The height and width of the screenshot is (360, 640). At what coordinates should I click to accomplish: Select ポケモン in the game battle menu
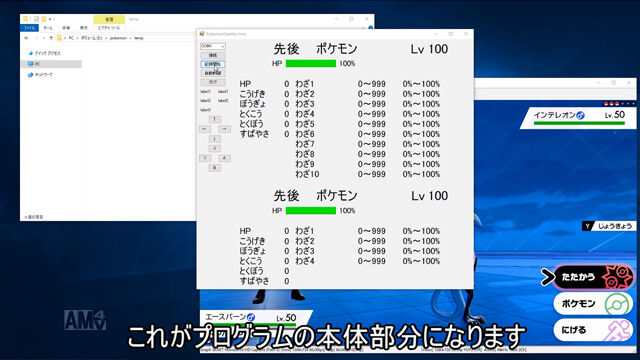click(593, 304)
